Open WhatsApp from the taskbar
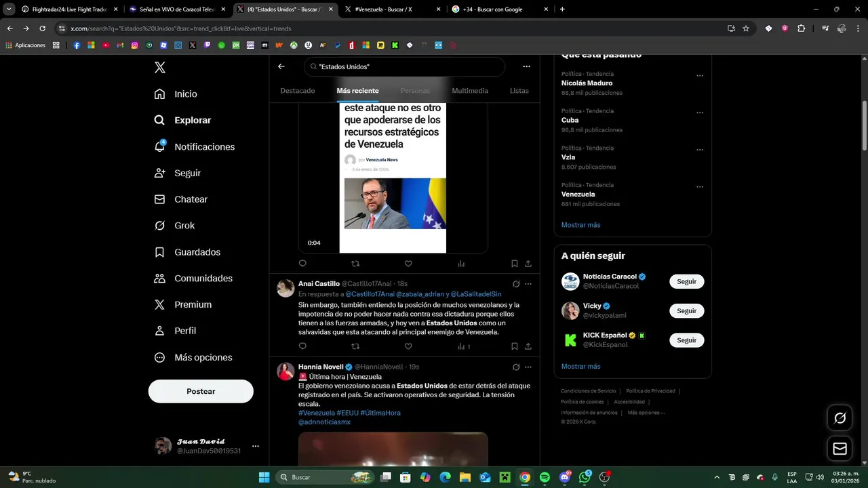This screenshot has width=868, height=488. click(585, 477)
